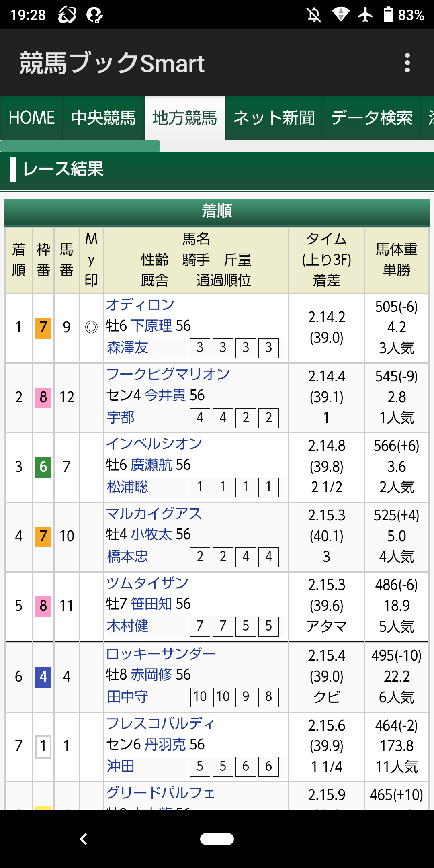Go to the HOME tab
434x868 pixels.
(32, 118)
